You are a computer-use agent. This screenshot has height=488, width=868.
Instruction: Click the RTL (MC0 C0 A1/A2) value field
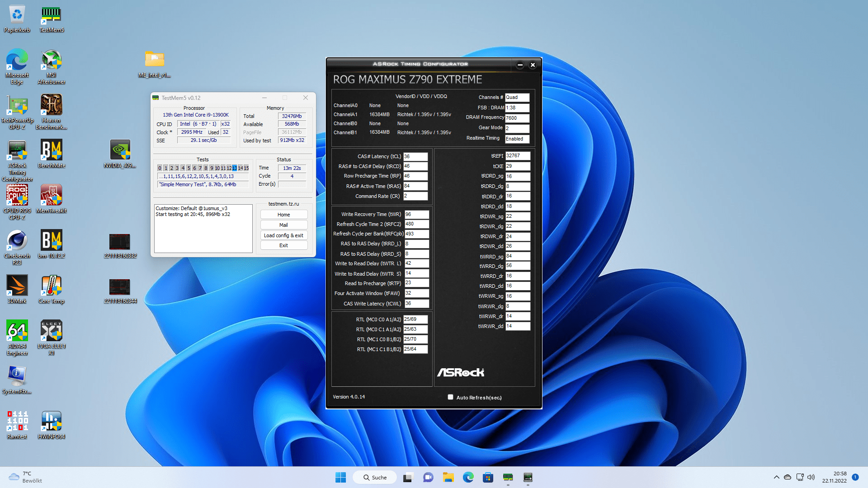pos(415,319)
